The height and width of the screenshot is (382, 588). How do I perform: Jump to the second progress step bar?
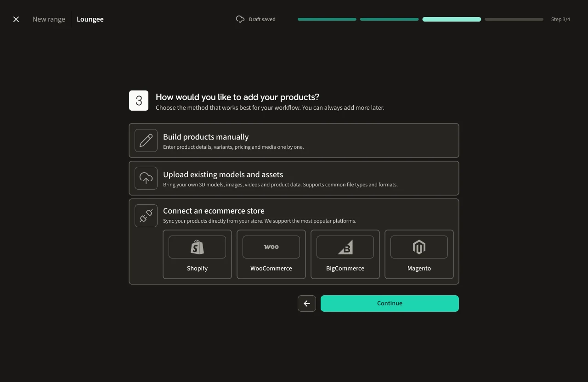(390, 19)
